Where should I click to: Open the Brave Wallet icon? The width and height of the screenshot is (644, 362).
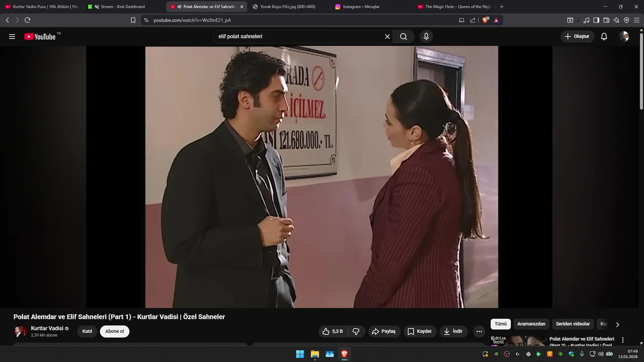[x=606, y=20]
